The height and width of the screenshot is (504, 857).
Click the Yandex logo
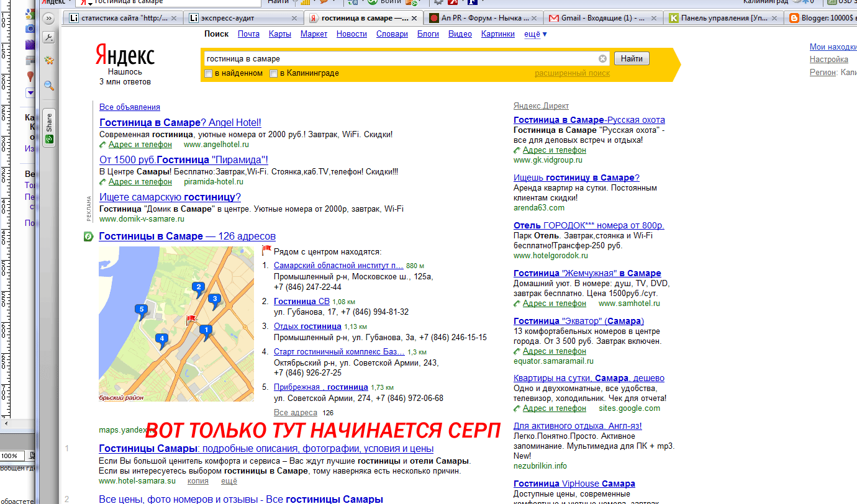125,55
